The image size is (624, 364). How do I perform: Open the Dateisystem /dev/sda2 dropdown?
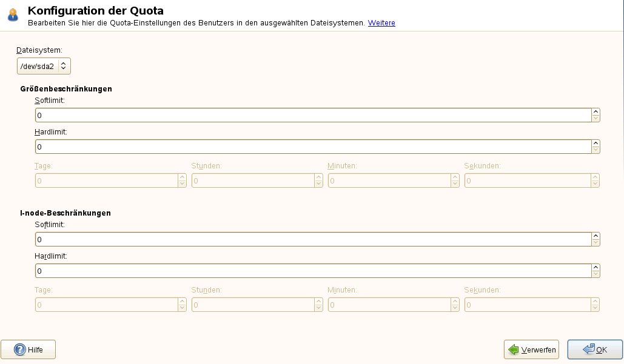[44, 66]
